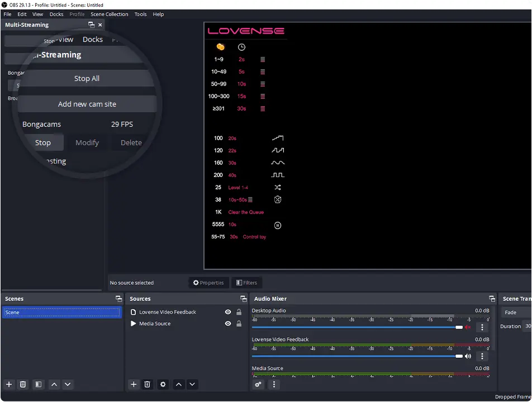Screen dimensions: 532x402
Task: Open the Fade transition dropdown
Action: pos(516,313)
